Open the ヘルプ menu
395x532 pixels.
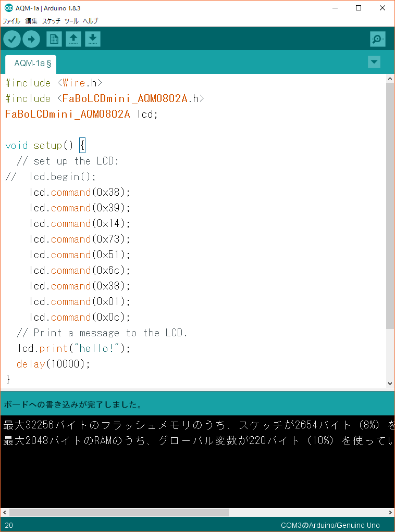pyautogui.click(x=90, y=21)
